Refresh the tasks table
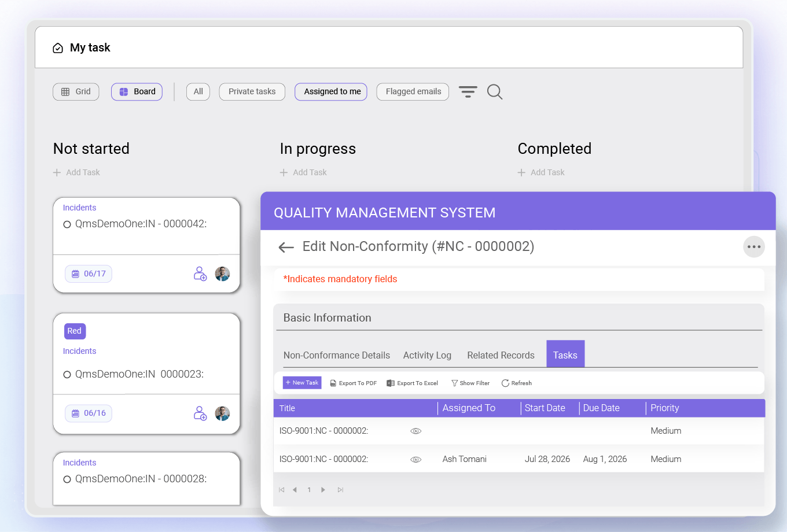The height and width of the screenshot is (532, 787). pos(516,383)
